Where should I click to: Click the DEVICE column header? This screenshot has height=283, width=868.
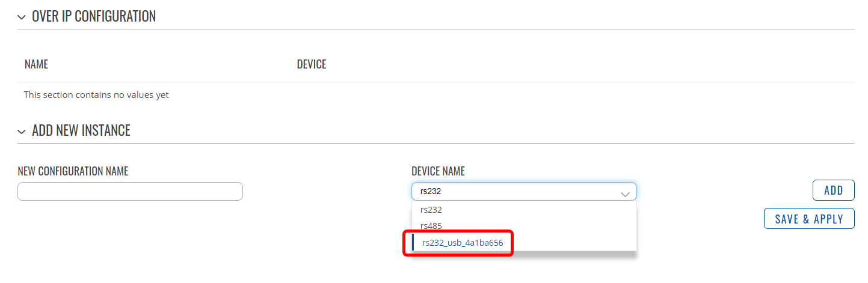click(x=312, y=64)
